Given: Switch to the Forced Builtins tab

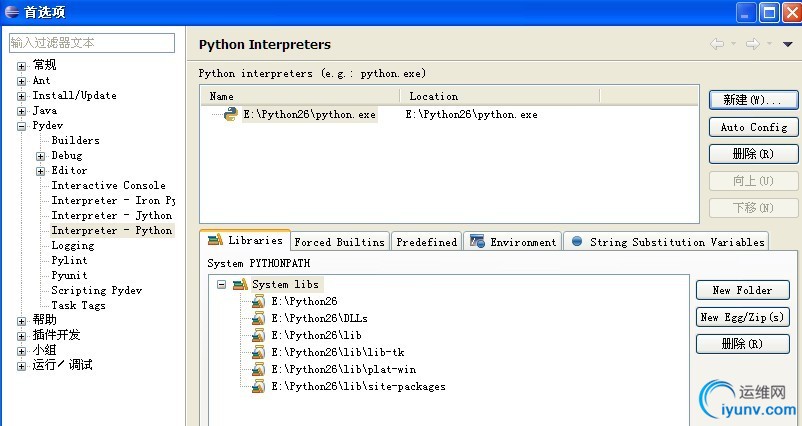Looking at the screenshot, I should click(339, 242).
